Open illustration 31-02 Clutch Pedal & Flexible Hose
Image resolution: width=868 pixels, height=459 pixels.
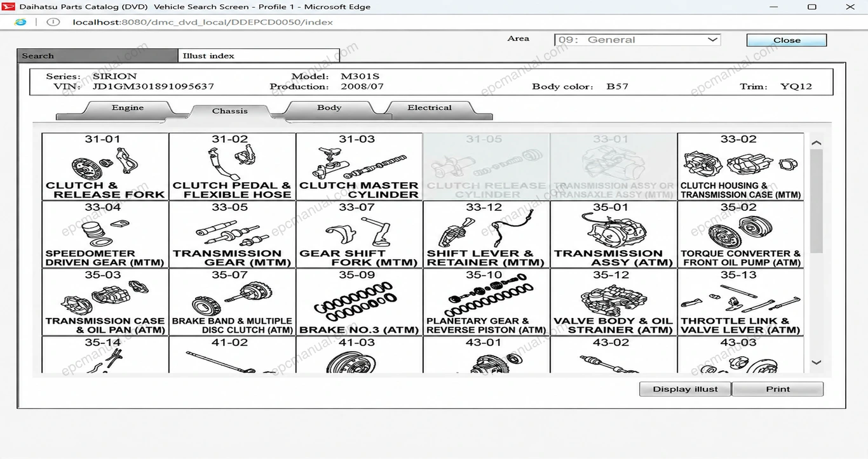point(233,167)
